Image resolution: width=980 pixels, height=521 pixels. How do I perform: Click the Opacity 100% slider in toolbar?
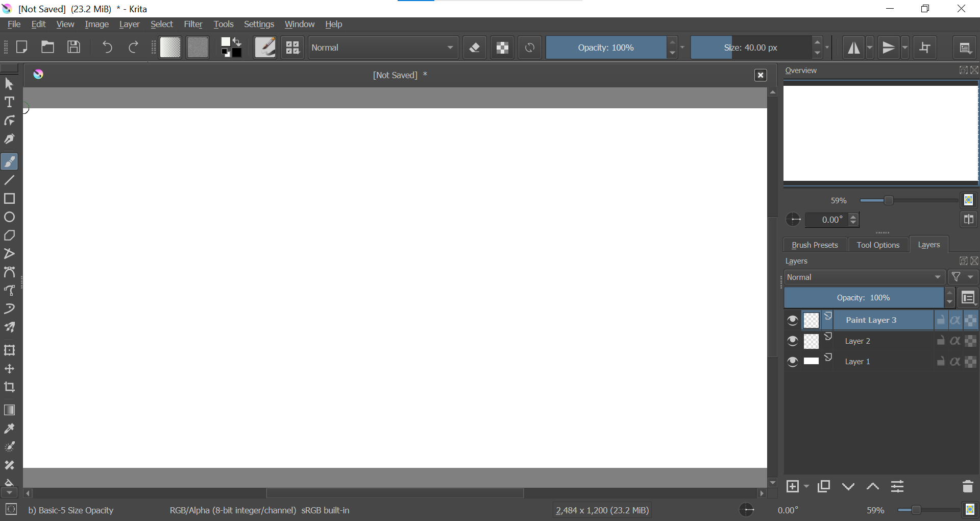pos(606,48)
